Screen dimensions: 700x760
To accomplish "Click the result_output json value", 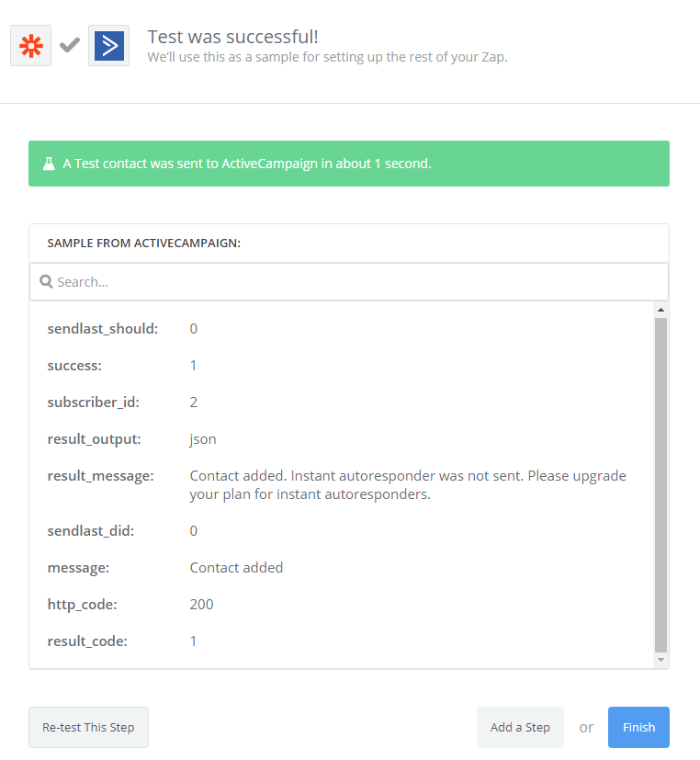I will click(x=203, y=439).
